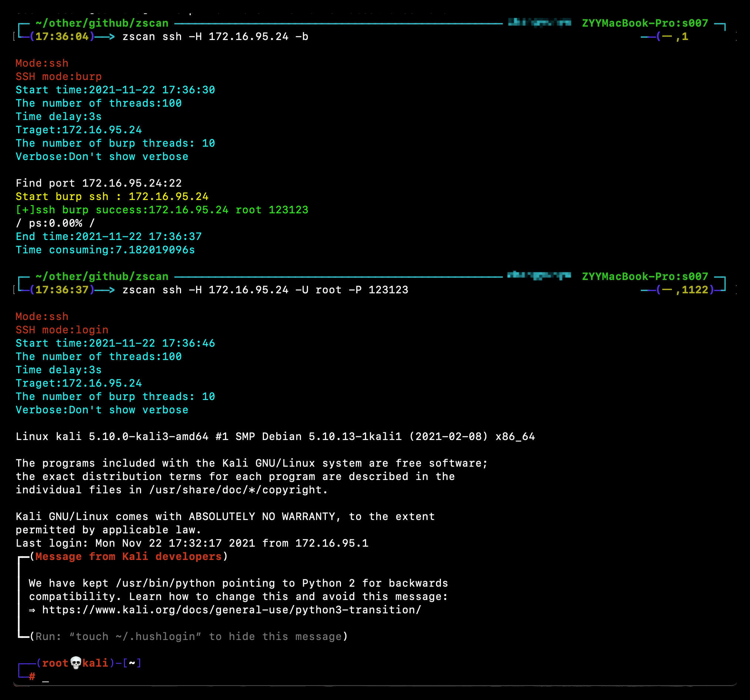Click the SSH mode:login line

point(62,330)
